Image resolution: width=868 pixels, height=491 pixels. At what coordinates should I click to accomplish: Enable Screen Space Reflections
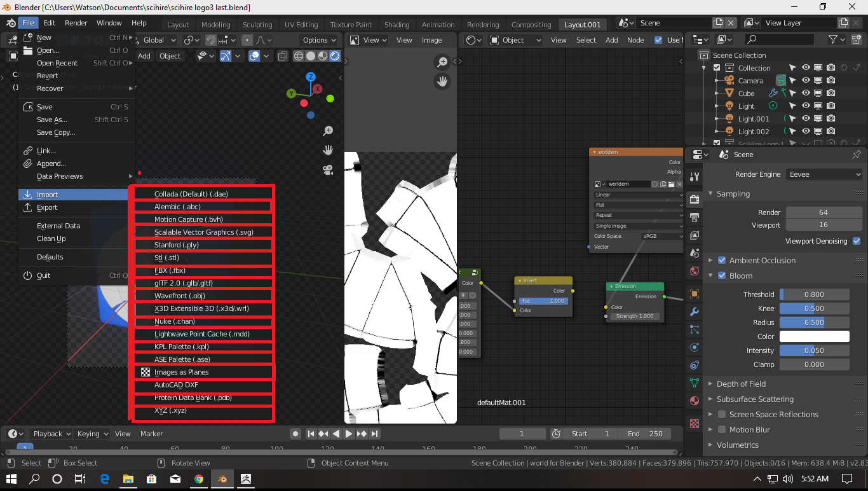722,414
